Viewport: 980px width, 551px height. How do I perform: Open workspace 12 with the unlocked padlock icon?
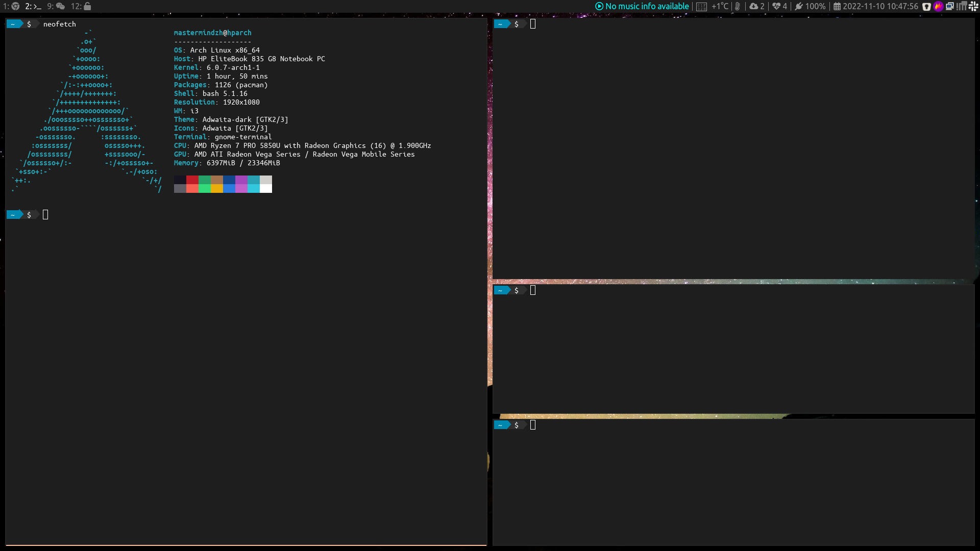81,6
